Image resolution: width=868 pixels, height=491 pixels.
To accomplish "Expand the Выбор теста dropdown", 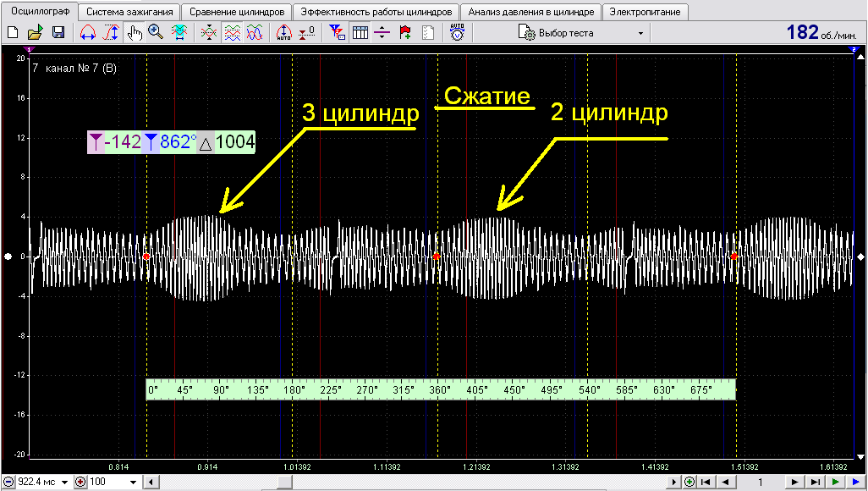I will click(640, 33).
